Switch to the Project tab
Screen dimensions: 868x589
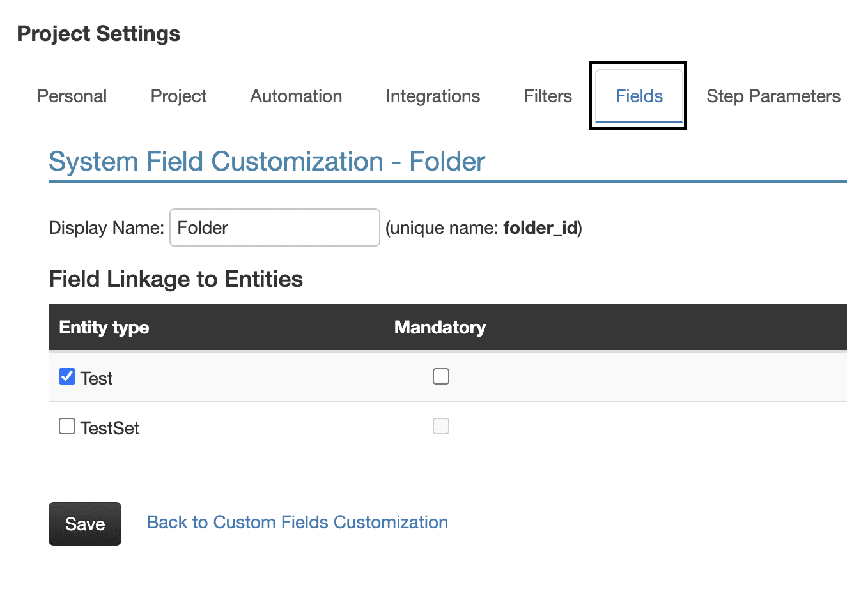178,96
